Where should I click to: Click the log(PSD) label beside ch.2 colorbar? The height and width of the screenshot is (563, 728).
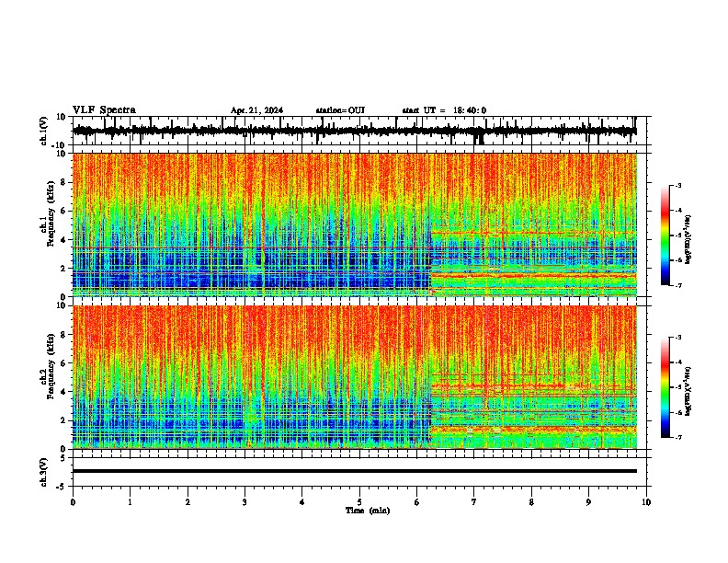[x=688, y=391]
